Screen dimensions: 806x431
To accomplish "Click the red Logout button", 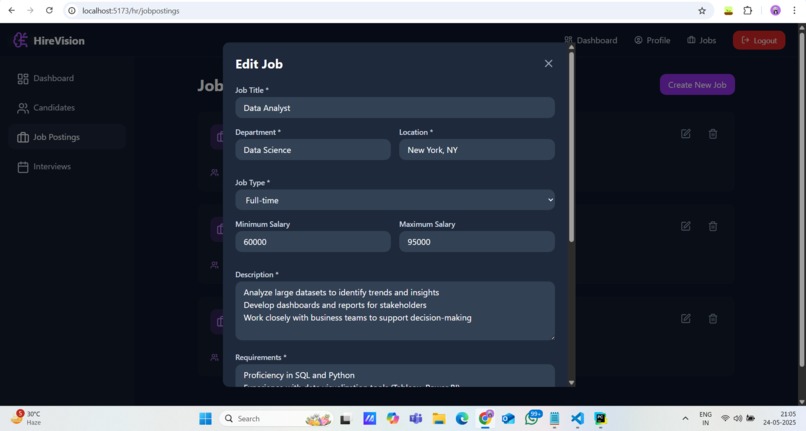I will 759,40.
